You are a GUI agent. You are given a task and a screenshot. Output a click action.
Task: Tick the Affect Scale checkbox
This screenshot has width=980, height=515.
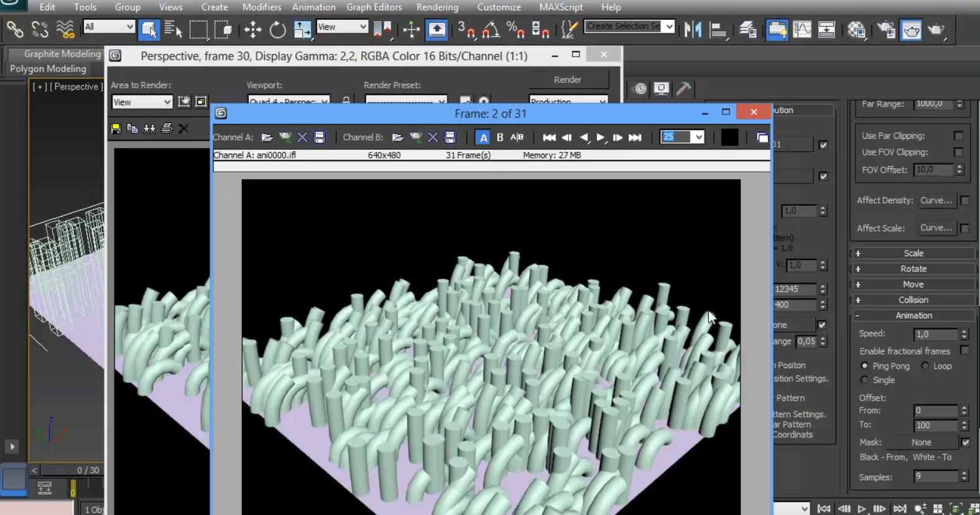964,228
